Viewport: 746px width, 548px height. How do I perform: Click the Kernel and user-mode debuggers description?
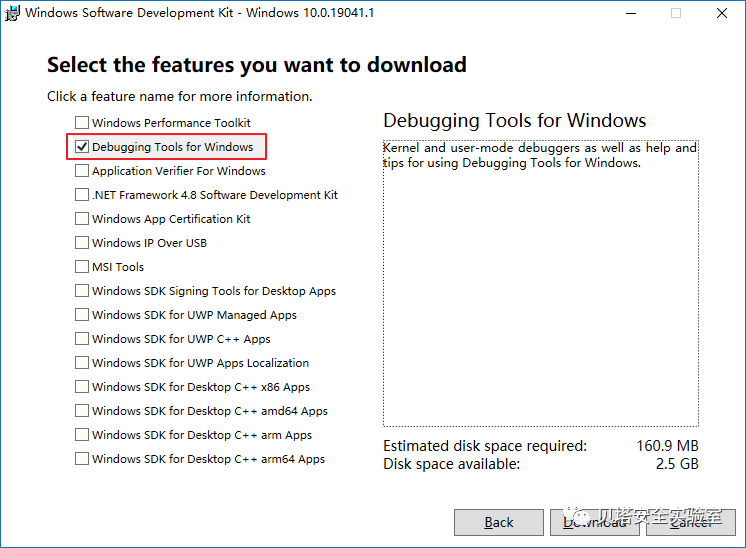[540, 155]
